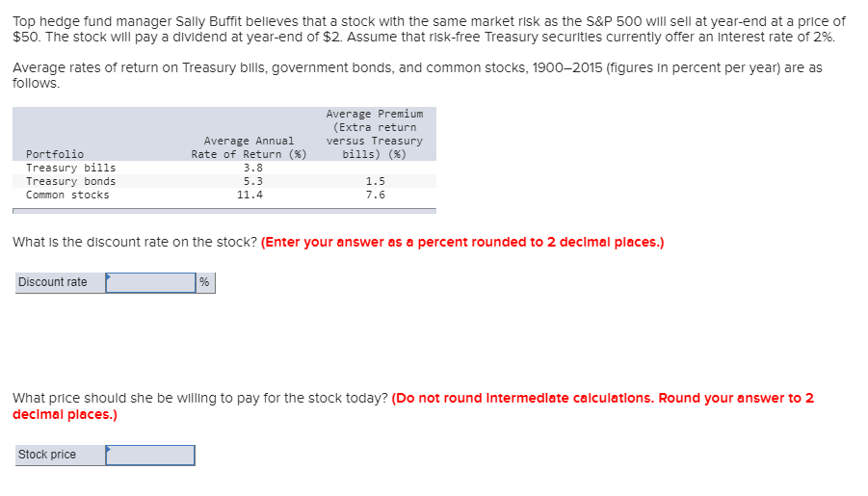Viewport: 868px width, 496px height.
Task: Click the 11.4 return value for common stocks
Action: coord(250,195)
